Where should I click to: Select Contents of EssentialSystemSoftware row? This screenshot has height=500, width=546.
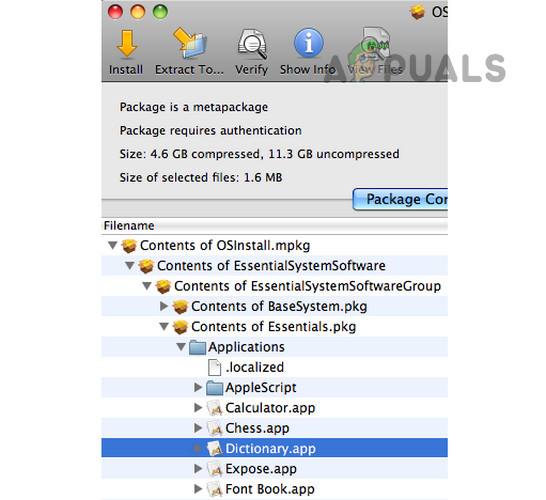point(274,266)
